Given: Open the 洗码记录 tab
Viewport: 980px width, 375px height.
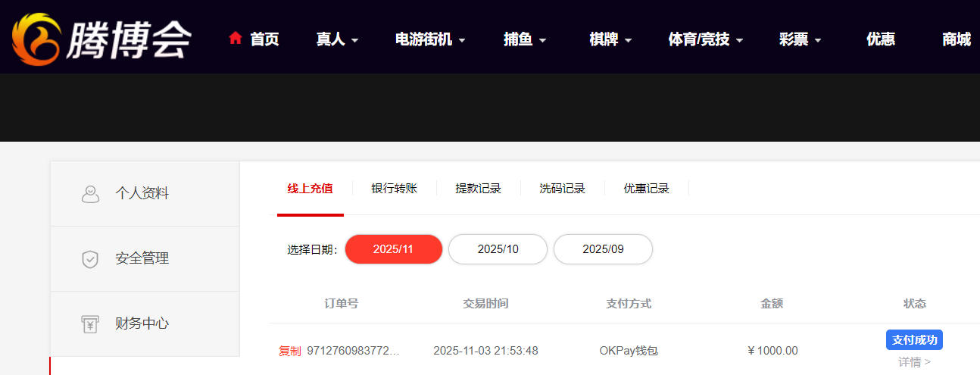Looking at the screenshot, I should [x=562, y=189].
